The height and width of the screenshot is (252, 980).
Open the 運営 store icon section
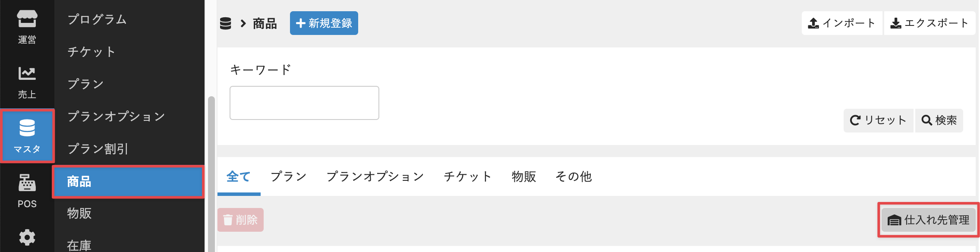point(27,27)
